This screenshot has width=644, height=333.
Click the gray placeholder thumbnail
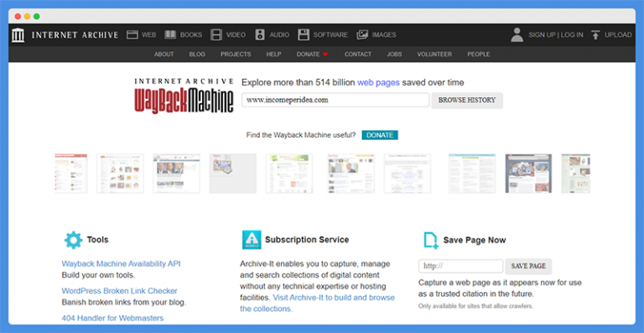click(x=233, y=174)
